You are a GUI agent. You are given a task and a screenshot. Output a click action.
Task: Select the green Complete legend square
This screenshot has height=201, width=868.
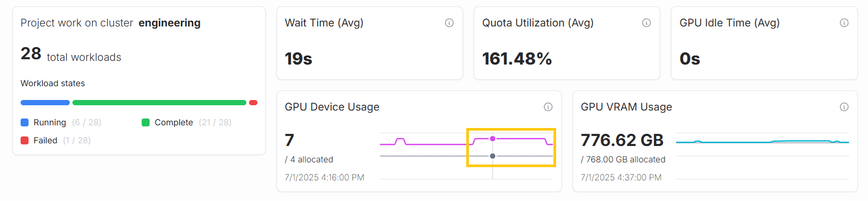coord(146,123)
